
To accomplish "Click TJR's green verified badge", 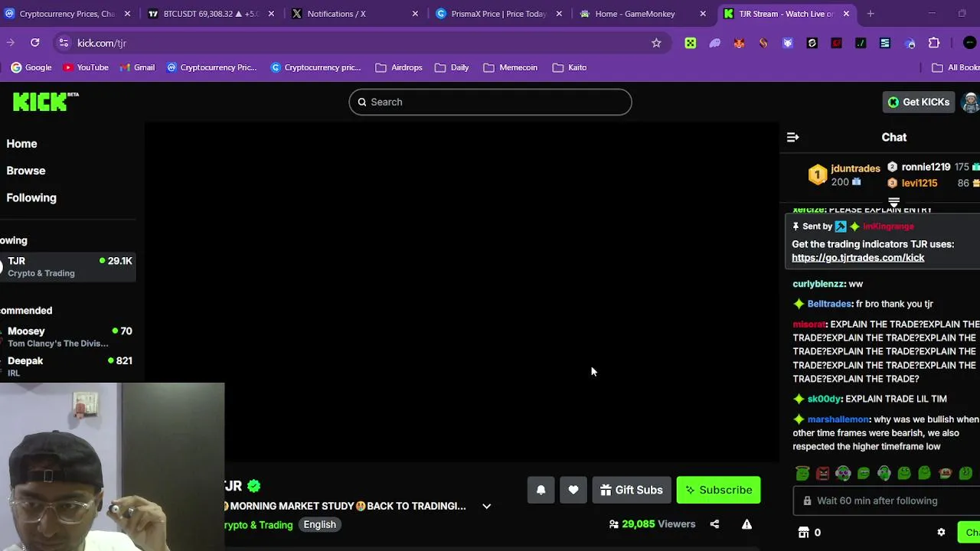I will tap(254, 486).
